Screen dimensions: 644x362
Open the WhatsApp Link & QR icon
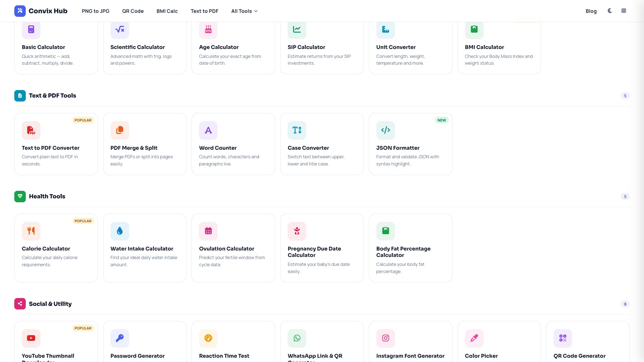pyautogui.click(x=297, y=338)
